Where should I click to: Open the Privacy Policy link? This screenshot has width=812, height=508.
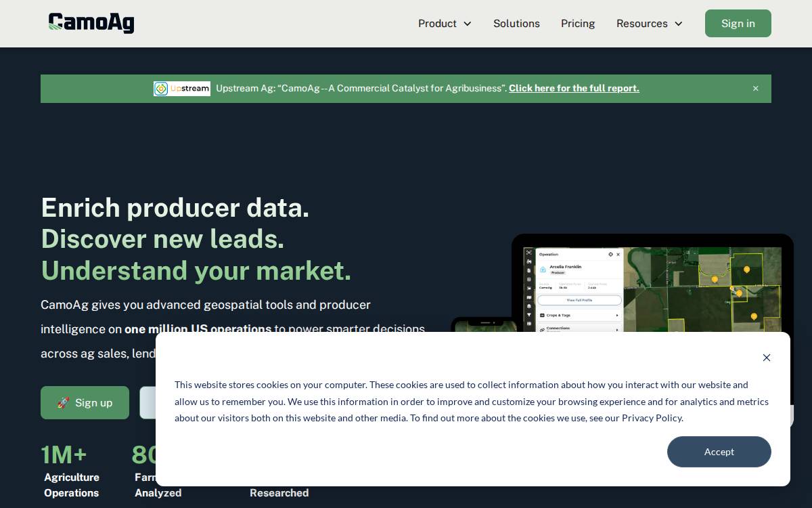pyautogui.click(x=652, y=418)
